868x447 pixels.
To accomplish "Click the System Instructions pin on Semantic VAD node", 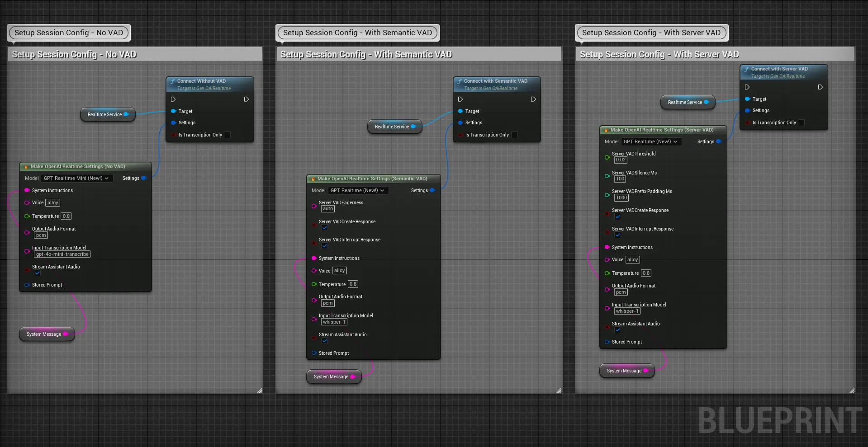I will tap(314, 258).
